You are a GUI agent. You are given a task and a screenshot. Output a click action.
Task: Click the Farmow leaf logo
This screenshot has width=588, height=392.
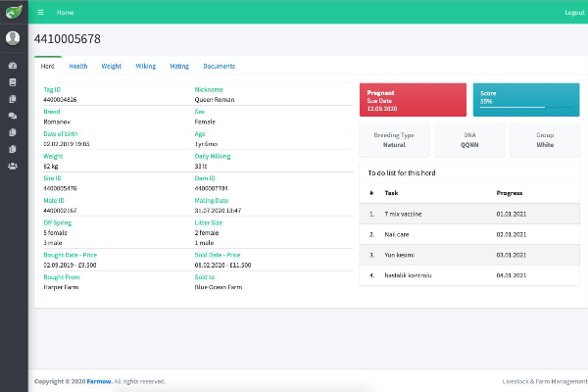pos(13,12)
